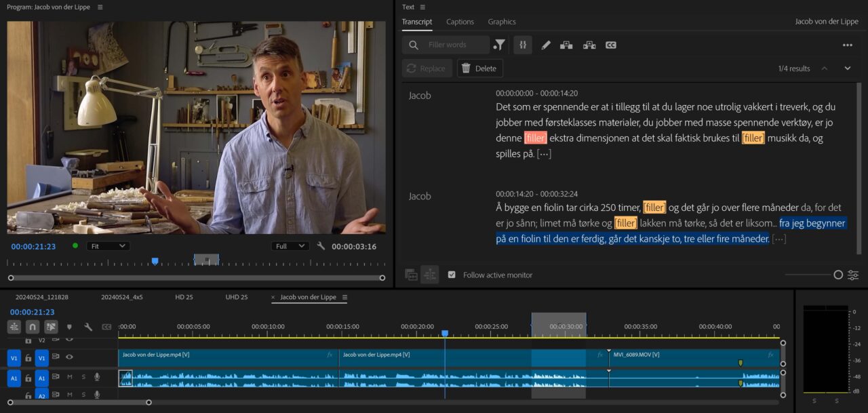The width and height of the screenshot is (868, 413).
Task: Click the Add Marker shield icon in Timeline
Action: (x=69, y=327)
